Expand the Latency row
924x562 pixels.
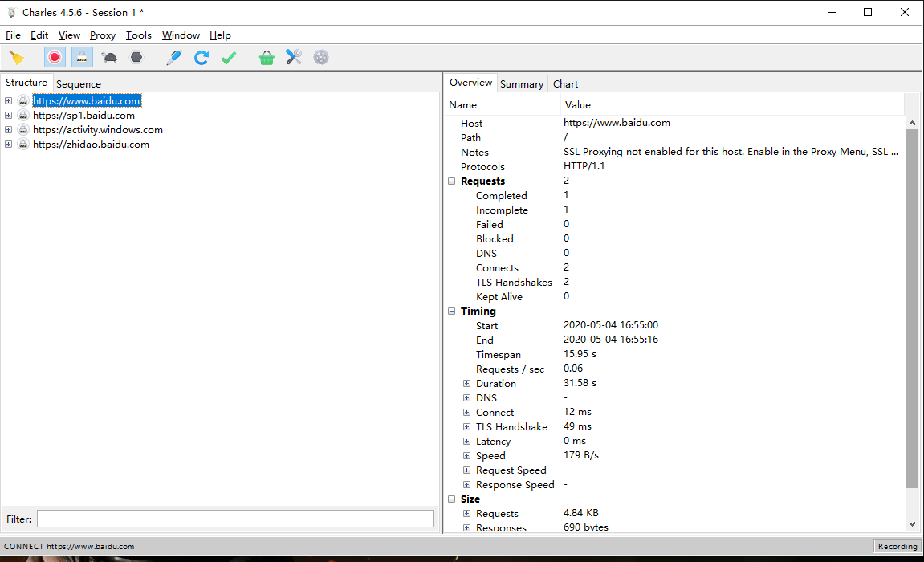[x=466, y=442]
